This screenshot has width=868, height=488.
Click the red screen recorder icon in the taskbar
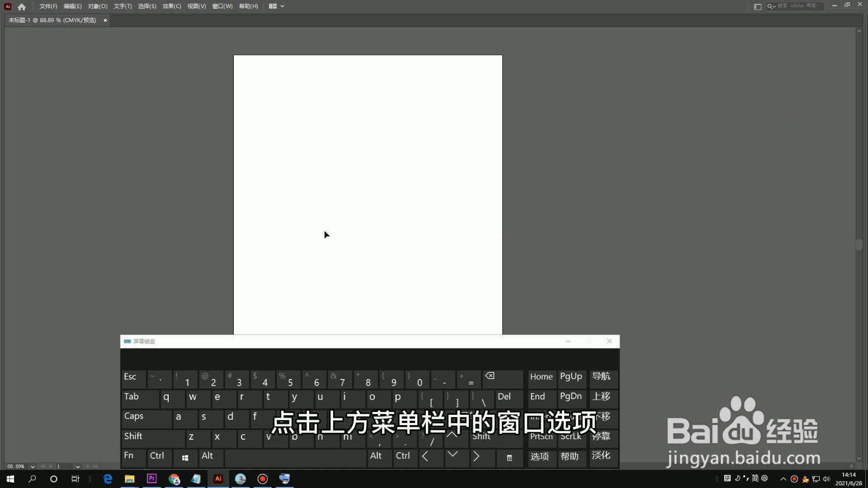click(x=263, y=479)
